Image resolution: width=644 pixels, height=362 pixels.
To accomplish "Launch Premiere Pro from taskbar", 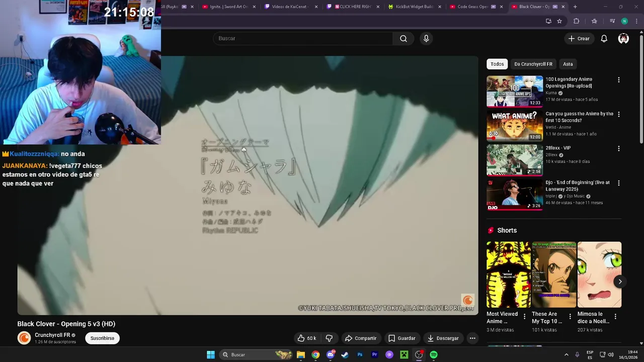I will coord(374,355).
